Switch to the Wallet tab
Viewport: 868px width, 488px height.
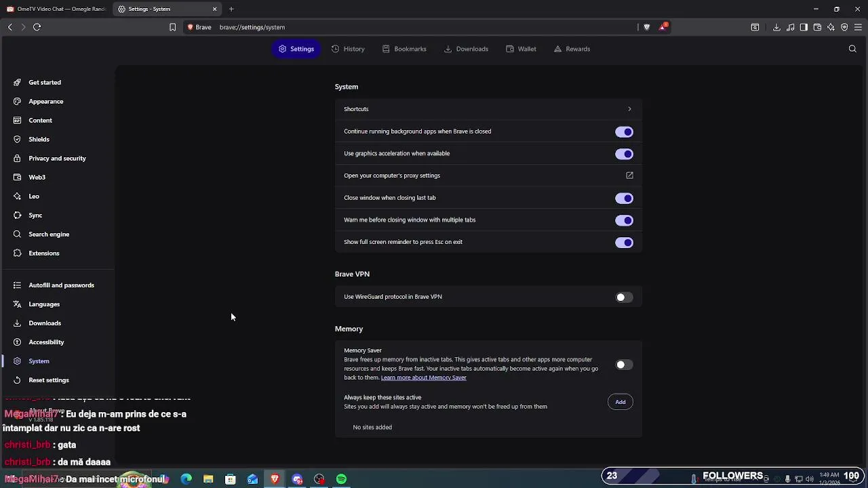pyautogui.click(x=521, y=49)
